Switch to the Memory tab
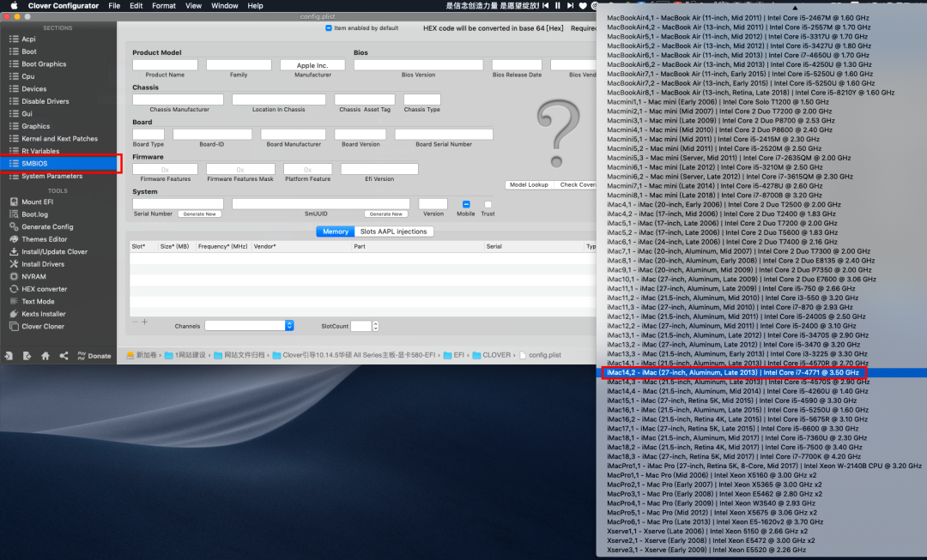Viewport: 927px width, 560px height. tap(336, 232)
